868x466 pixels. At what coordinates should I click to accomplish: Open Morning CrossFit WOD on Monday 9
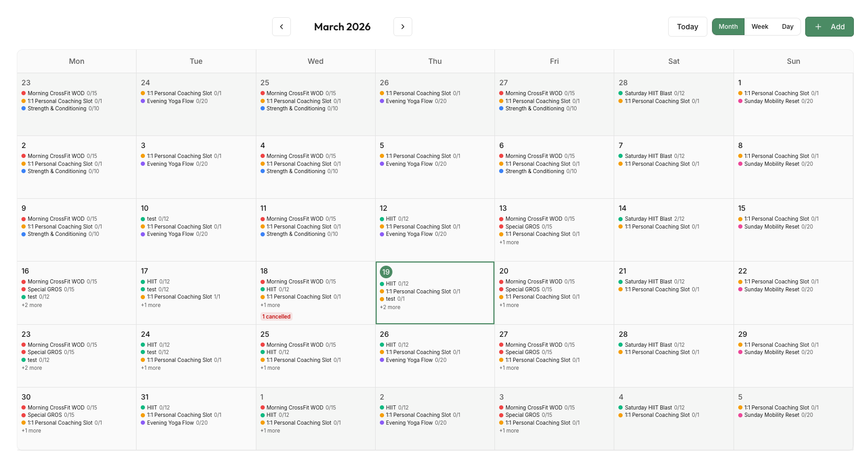pyautogui.click(x=59, y=219)
